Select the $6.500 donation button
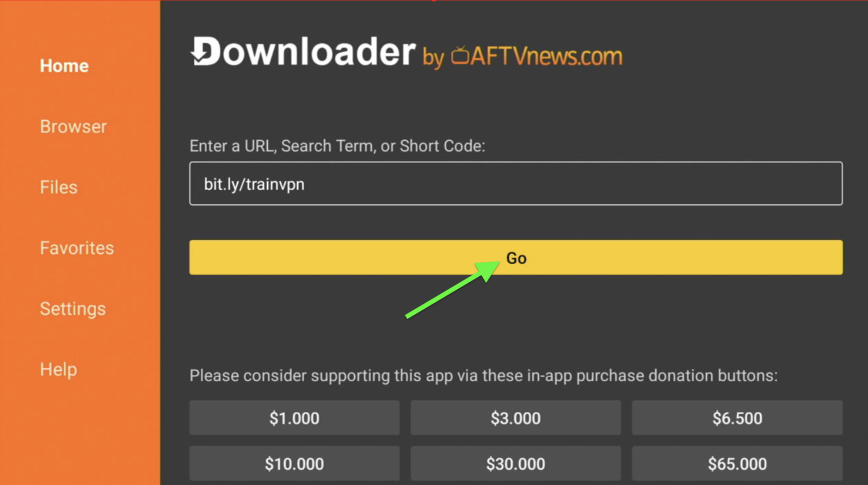This screenshot has width=868, height=485. click(x=737, y=418)
